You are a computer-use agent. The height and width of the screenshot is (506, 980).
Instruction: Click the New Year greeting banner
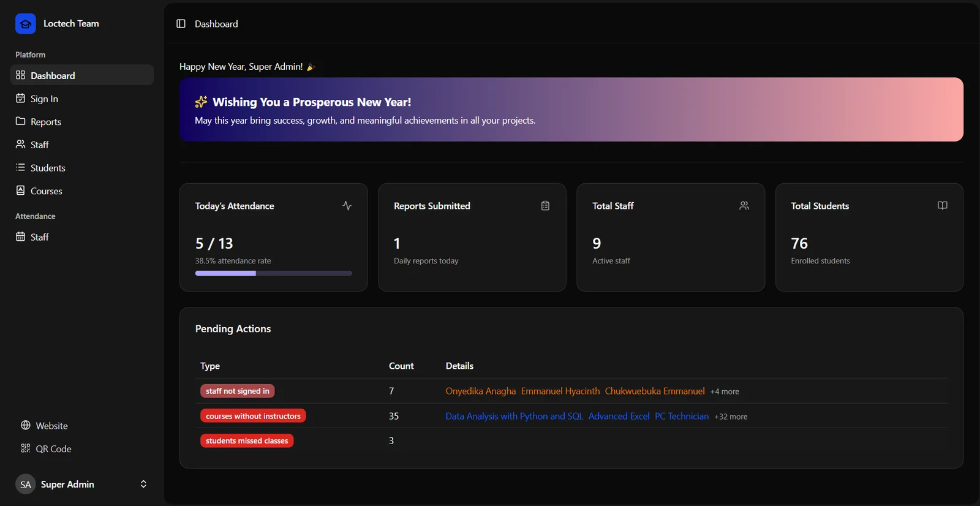571,110
